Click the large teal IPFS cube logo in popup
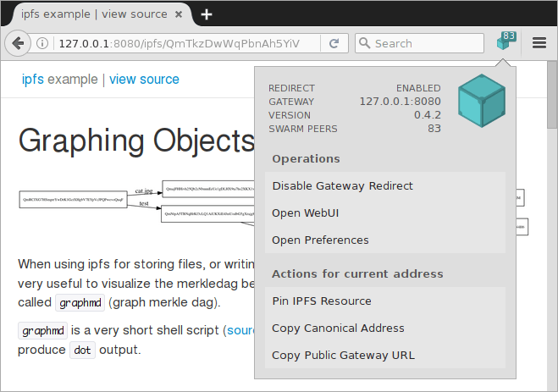Screen dimensions: 558x392 tap(482, 101)
